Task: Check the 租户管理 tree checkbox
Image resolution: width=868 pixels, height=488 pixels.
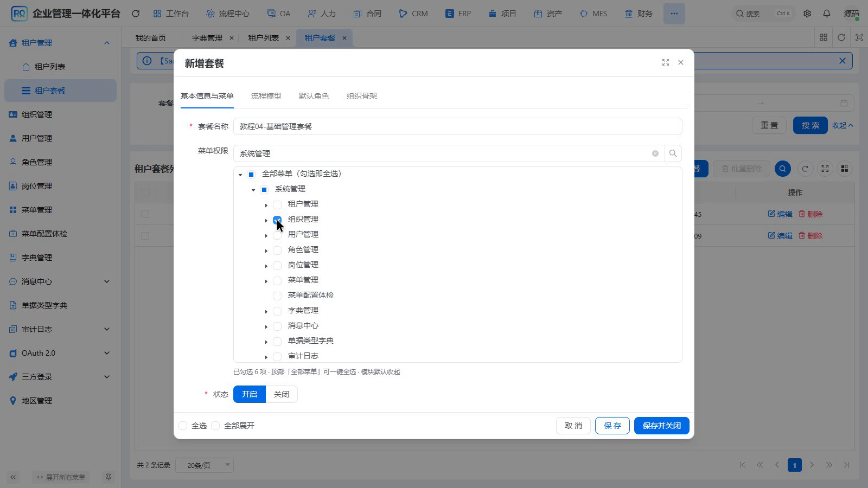Action: tap(277, 204)
